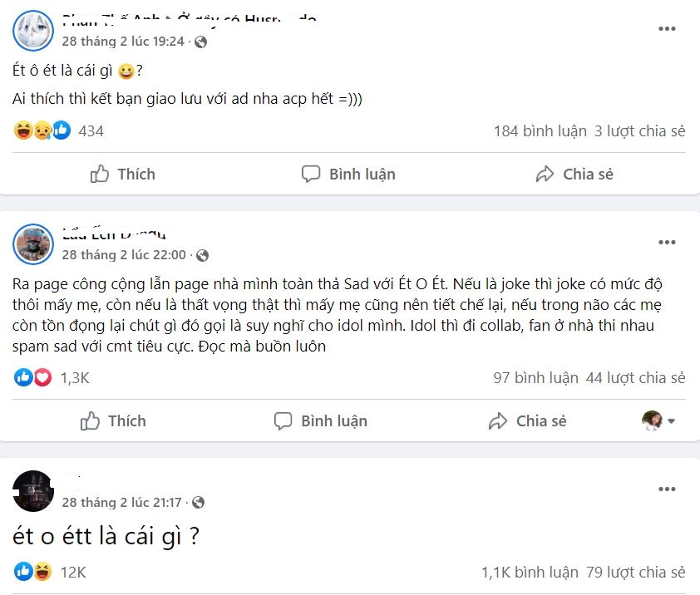Click the haha reaction icon on first post
Image resolution: width=700 pixels, height=595 pixels.
22,130
